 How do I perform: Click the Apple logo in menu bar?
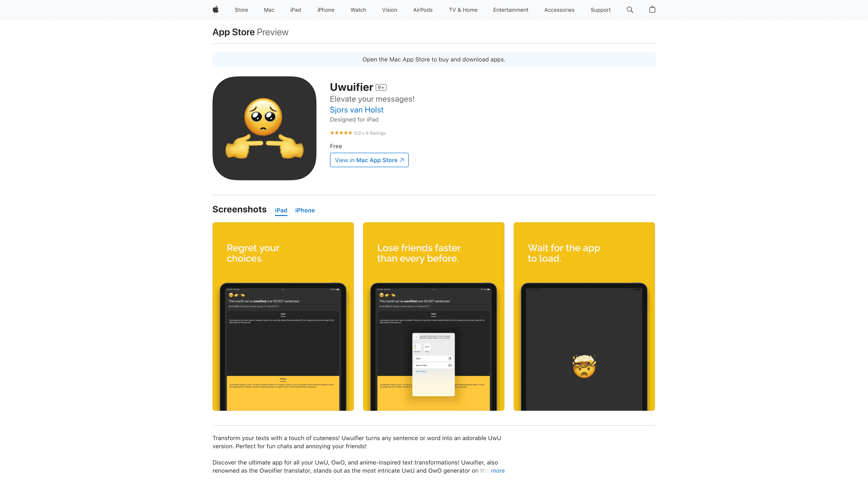(216, 9)
